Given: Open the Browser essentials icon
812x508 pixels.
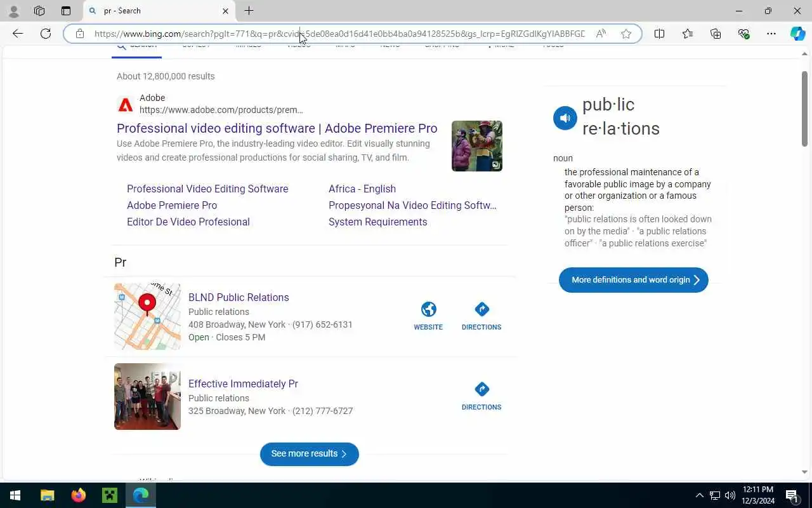Looking at the screenshot, I should [743, 34].
